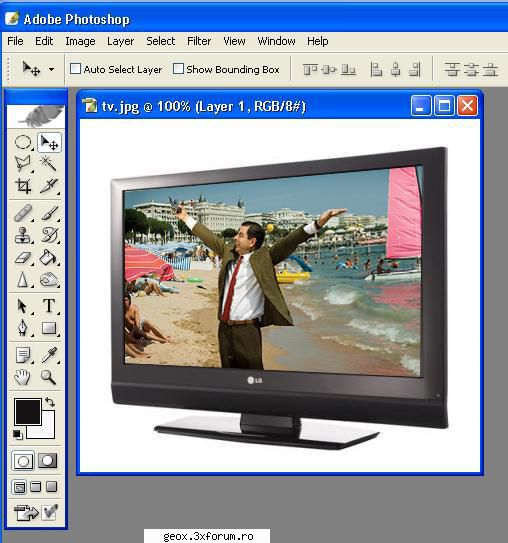
Task: Maximize the tv.jpg document window
Action: 444,106
